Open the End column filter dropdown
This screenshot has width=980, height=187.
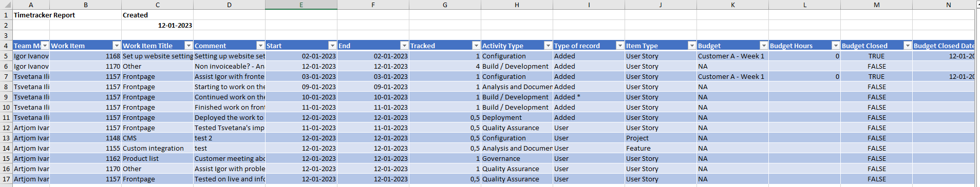pyautogui.click(x=404, y=46)
